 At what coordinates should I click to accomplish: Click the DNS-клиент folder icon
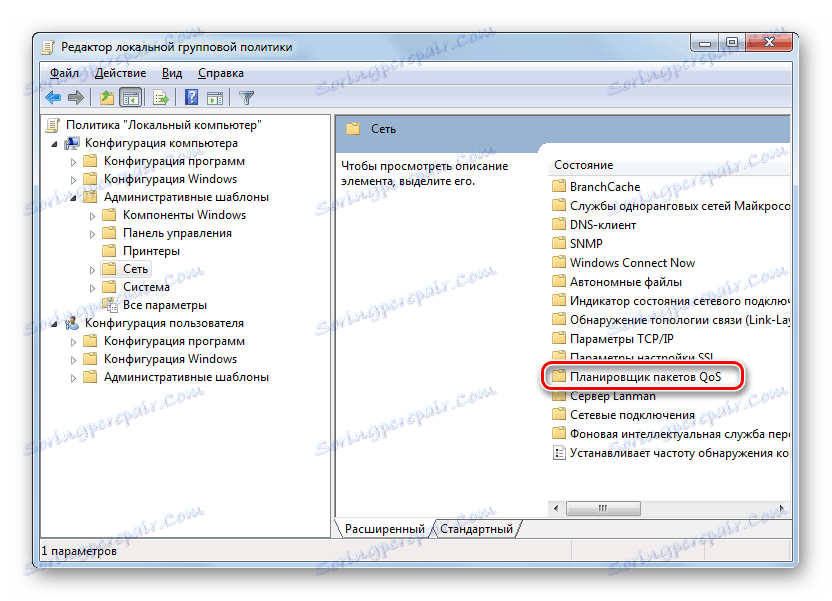559,224
